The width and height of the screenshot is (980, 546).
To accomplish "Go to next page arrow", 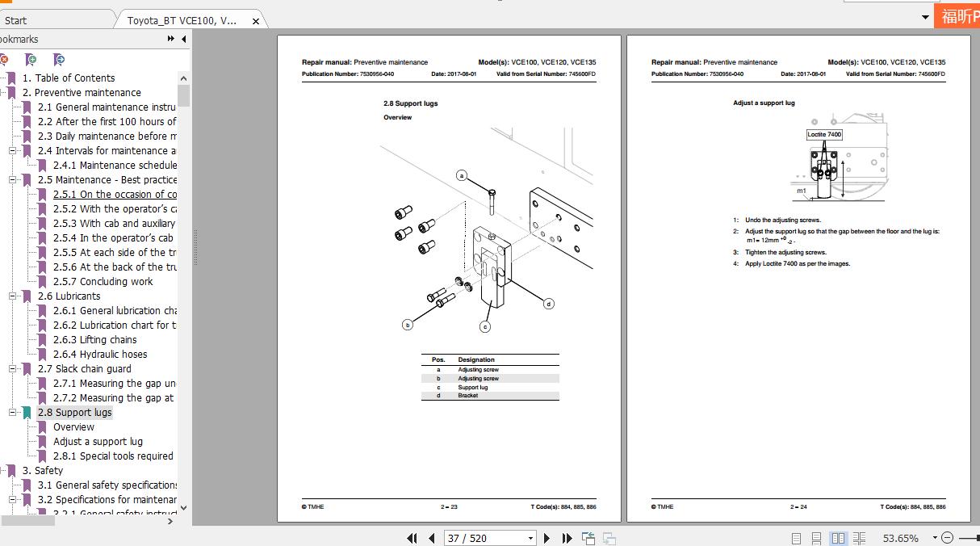I will 547,538.
